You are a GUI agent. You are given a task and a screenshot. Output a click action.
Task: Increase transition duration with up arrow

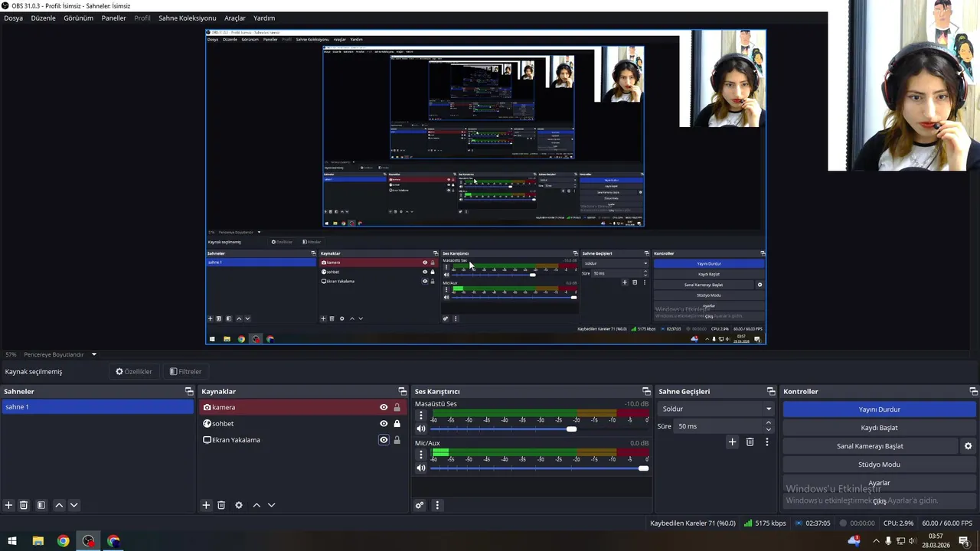tap(769, 422)
